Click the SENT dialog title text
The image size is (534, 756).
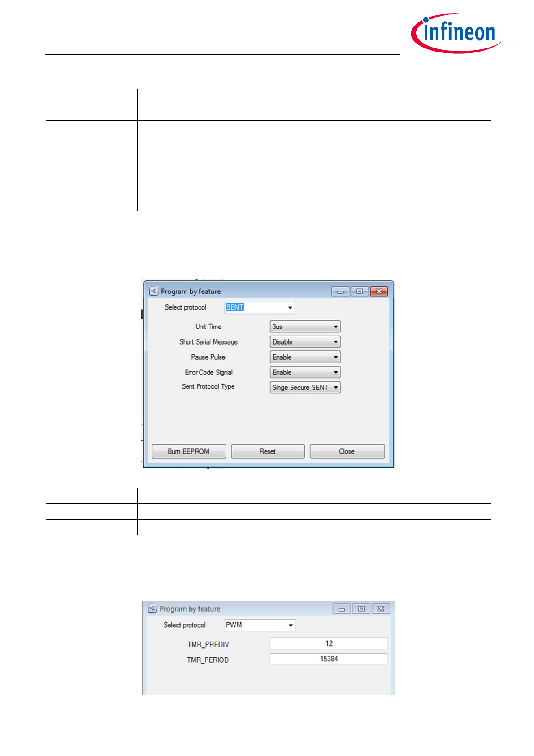(191, 292)
